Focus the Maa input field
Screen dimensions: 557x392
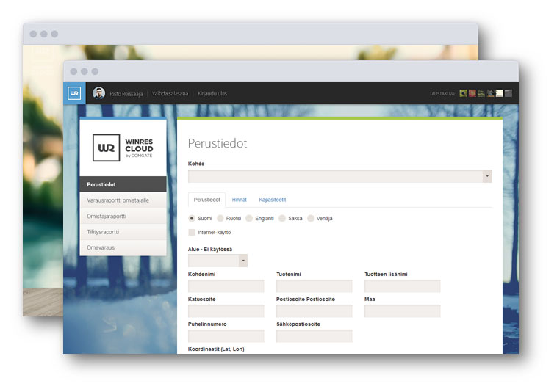[403, 311]
